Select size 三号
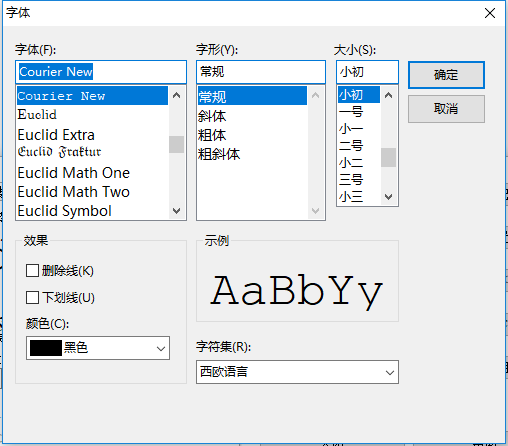 [359, 179]
